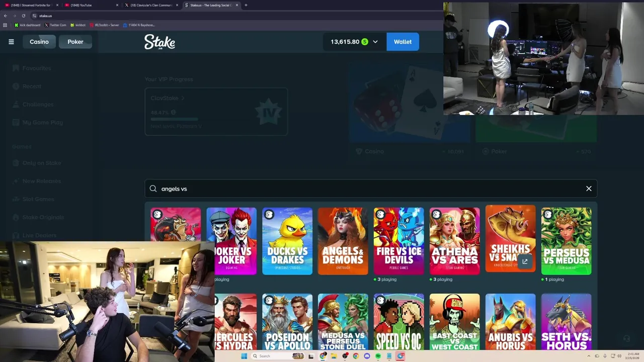Viewport: 644px width, 362px height.
Task: Open a new browser tab
Action: tap(246, 5)
